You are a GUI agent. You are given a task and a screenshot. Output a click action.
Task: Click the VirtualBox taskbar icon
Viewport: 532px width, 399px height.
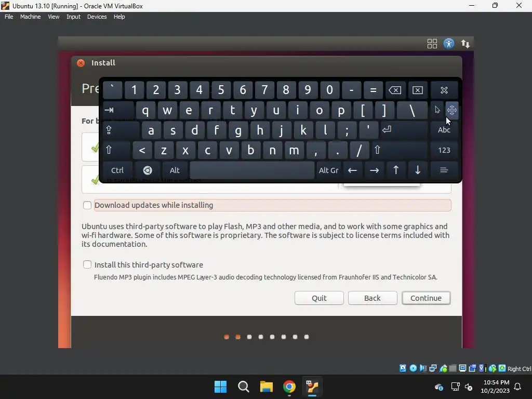(x=312, y=387)
